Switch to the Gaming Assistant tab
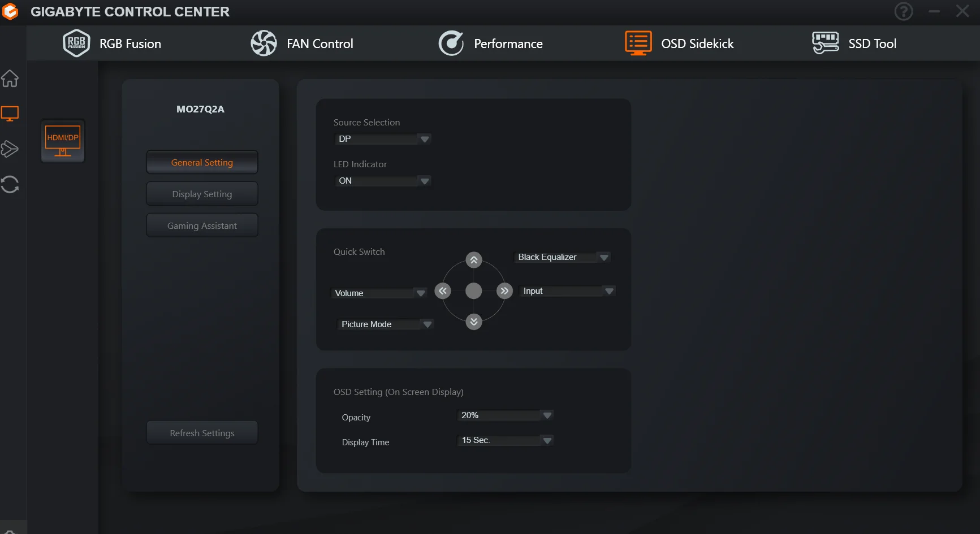Viewport: 980px width, 534px height. tap(202, 225)
